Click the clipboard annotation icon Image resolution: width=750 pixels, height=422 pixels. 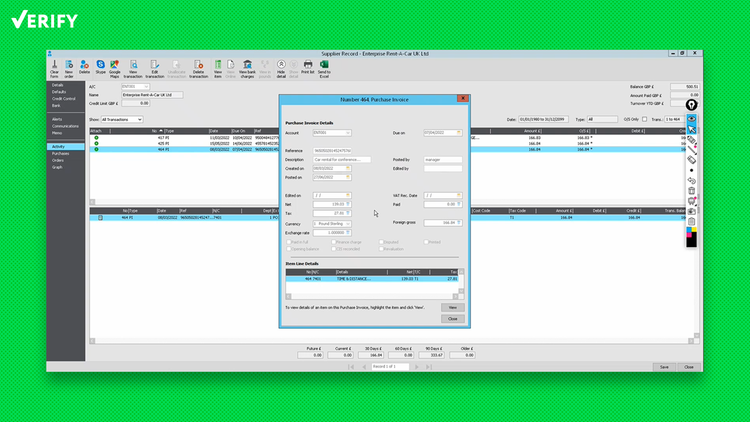692,222
